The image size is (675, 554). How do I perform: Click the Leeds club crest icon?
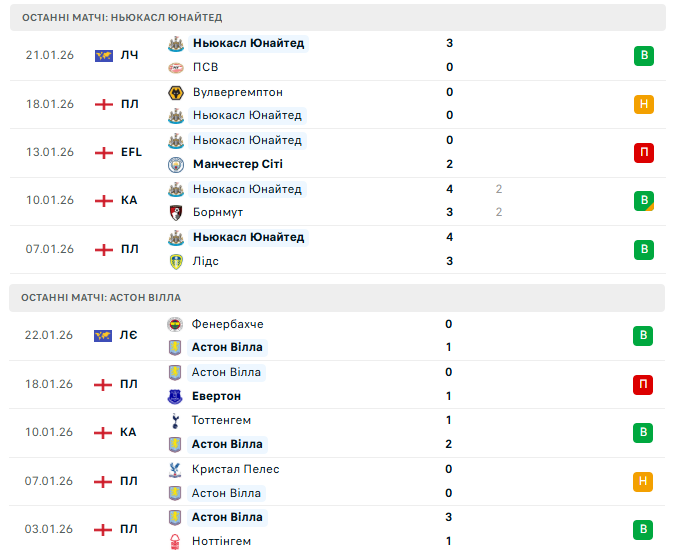(x=175, y=262)
